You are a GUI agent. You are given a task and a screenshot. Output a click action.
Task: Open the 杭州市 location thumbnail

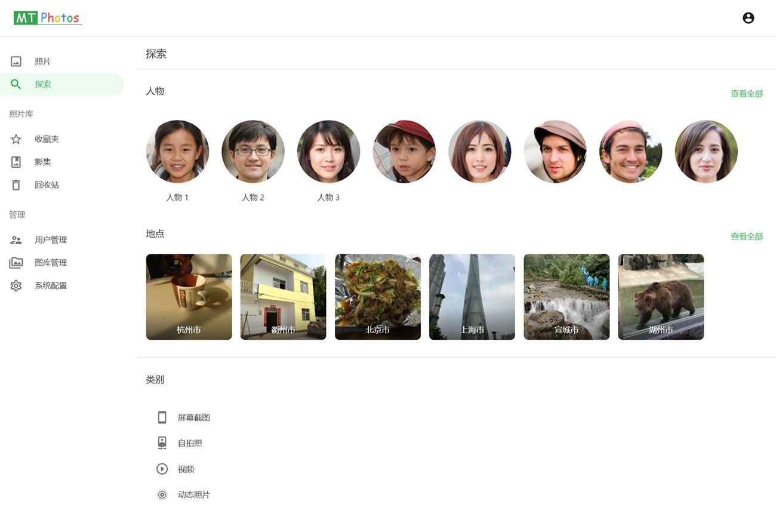pyautogui.click(x=189, y=297)
